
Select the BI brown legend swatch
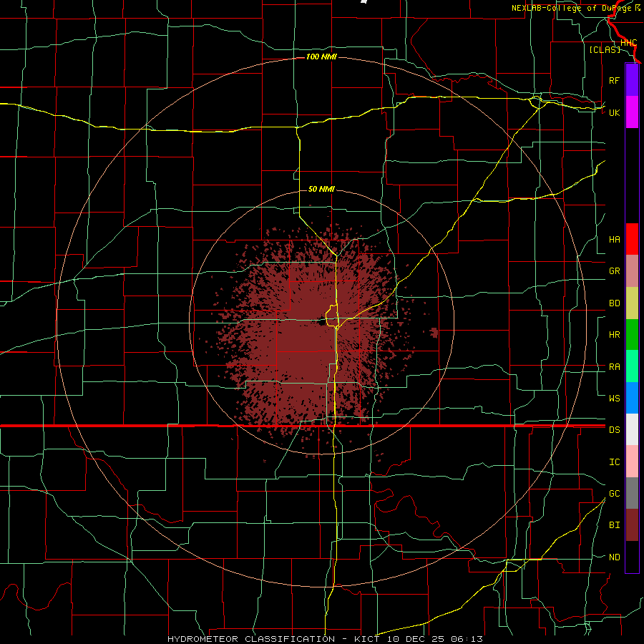632,525
